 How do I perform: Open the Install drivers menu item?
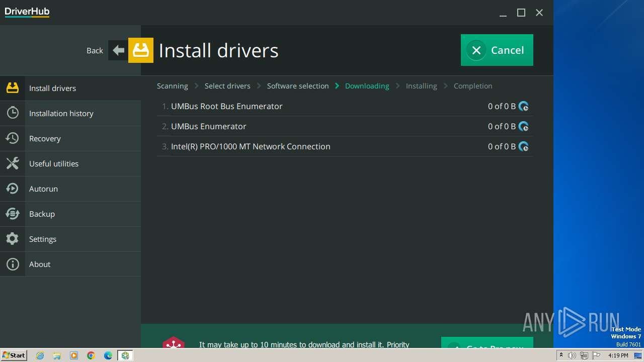coord(70,88)
